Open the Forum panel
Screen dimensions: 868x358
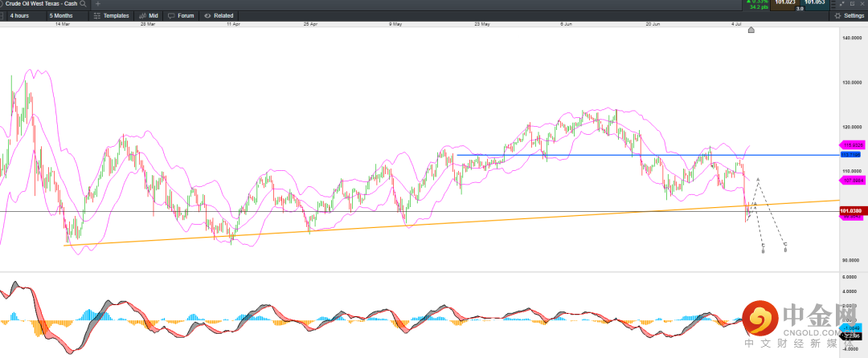pos(181,15)
